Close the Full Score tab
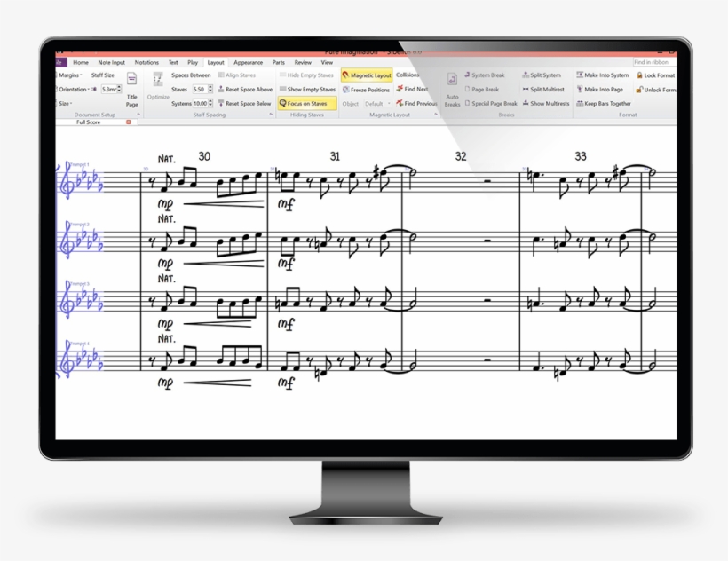728x561 pixels. [x=129, y=122]
